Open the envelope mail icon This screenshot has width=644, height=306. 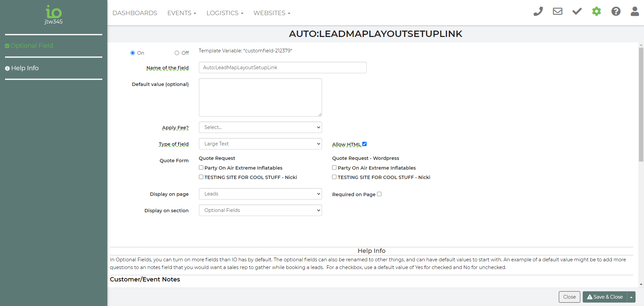pos(557,11)
